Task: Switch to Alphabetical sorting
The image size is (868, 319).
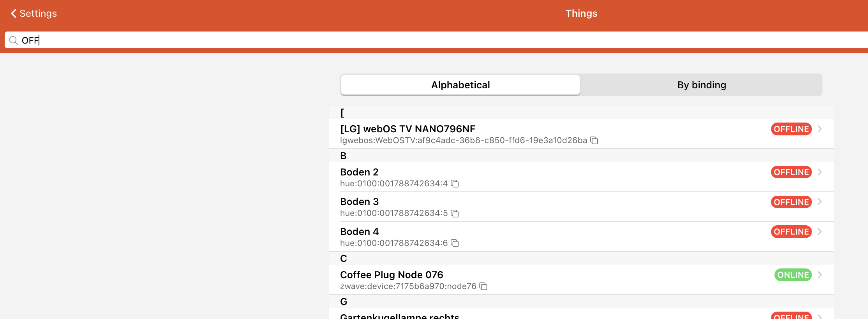Action: (x=460, y=85)
